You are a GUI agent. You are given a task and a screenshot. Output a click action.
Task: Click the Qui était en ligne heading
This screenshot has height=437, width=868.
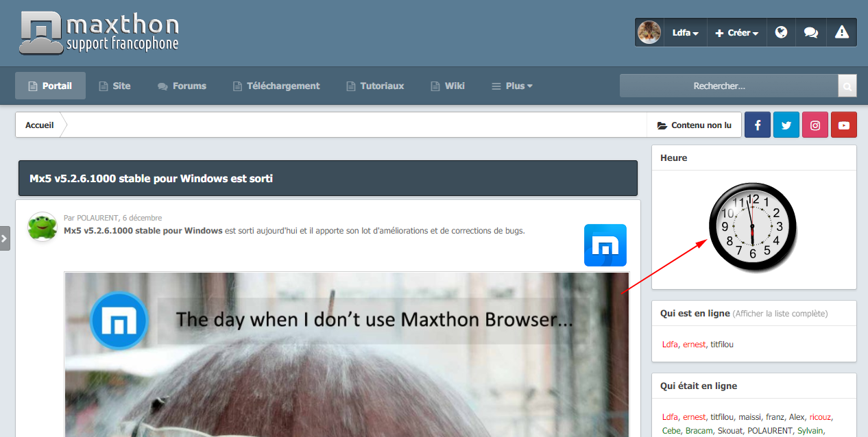click(x=699, y=386)
